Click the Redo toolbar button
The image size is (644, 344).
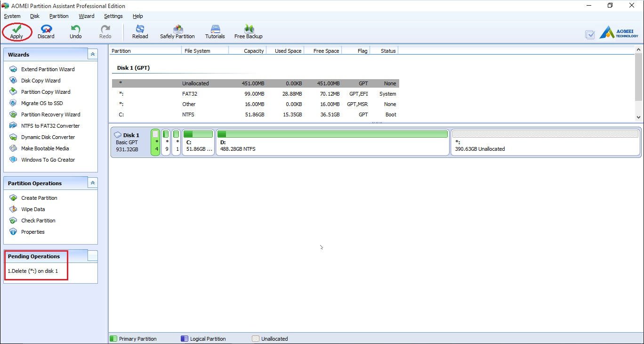point(105,32)
